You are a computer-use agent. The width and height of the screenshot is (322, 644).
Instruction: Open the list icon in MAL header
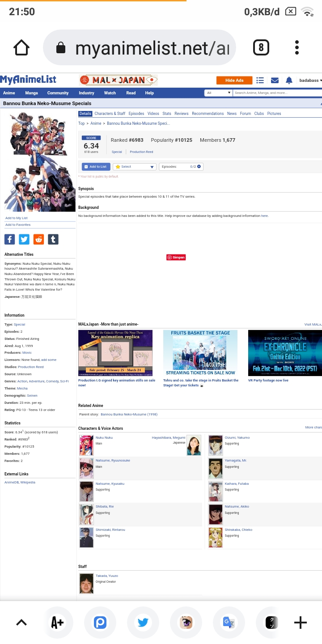[x=260, y=80]
